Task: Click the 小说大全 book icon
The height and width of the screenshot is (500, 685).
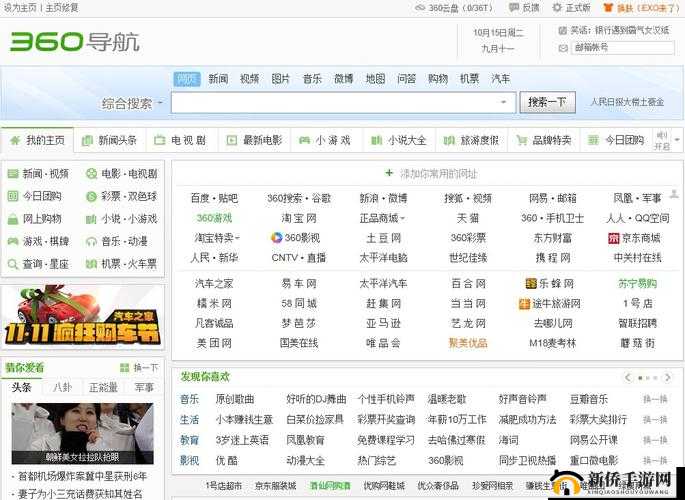Action: pos(376,140)
